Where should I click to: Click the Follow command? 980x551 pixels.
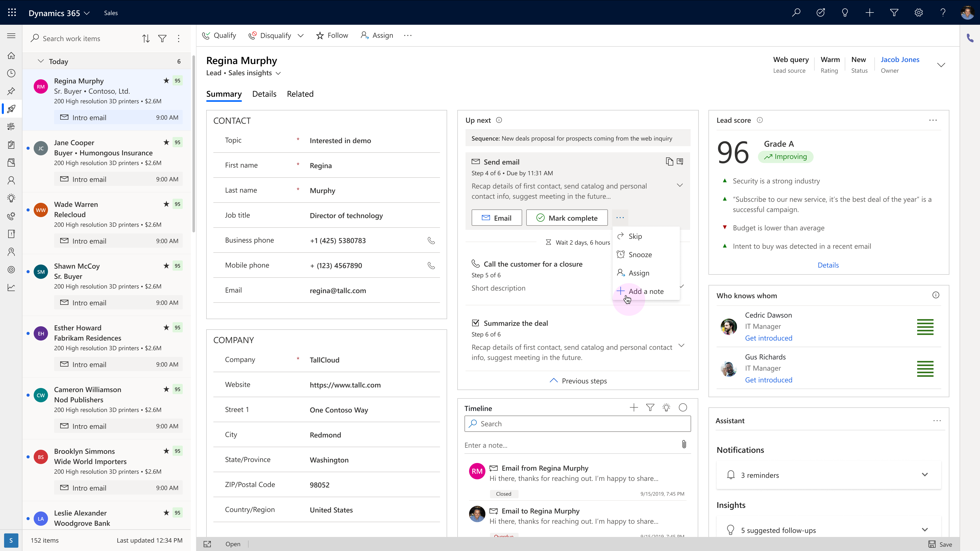332,35
